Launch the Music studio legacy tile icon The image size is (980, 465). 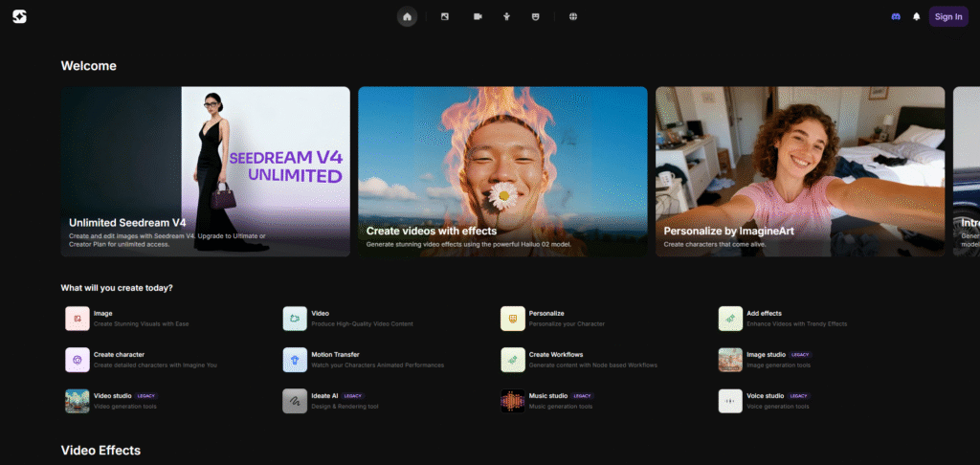pos(513,401)
